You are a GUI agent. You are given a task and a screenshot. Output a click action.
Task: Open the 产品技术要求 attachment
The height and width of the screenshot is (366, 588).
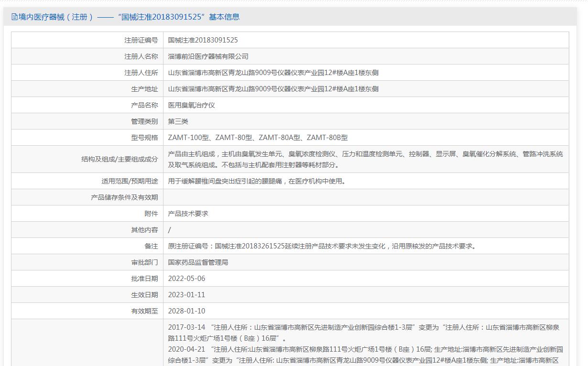[x=188, y=214]
